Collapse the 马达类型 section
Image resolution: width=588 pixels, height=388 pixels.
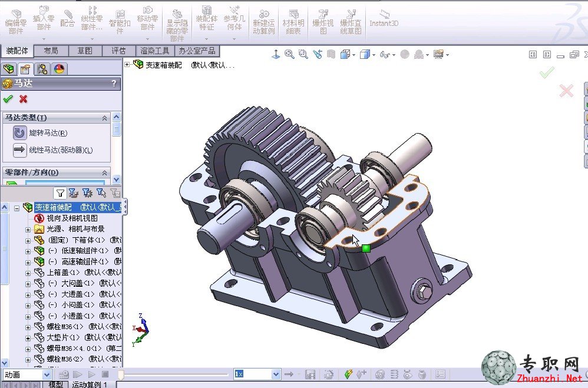(105, 118)
